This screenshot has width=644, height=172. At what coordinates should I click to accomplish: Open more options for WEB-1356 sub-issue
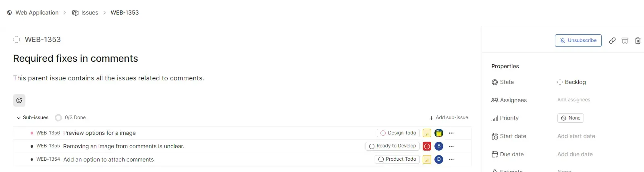[451, 133]
